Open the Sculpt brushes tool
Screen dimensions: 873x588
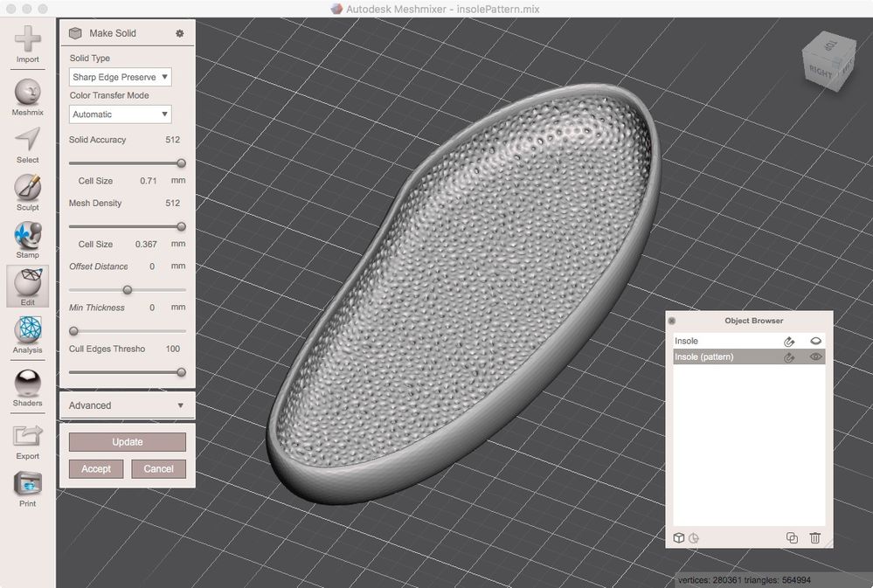click(27, 193)
